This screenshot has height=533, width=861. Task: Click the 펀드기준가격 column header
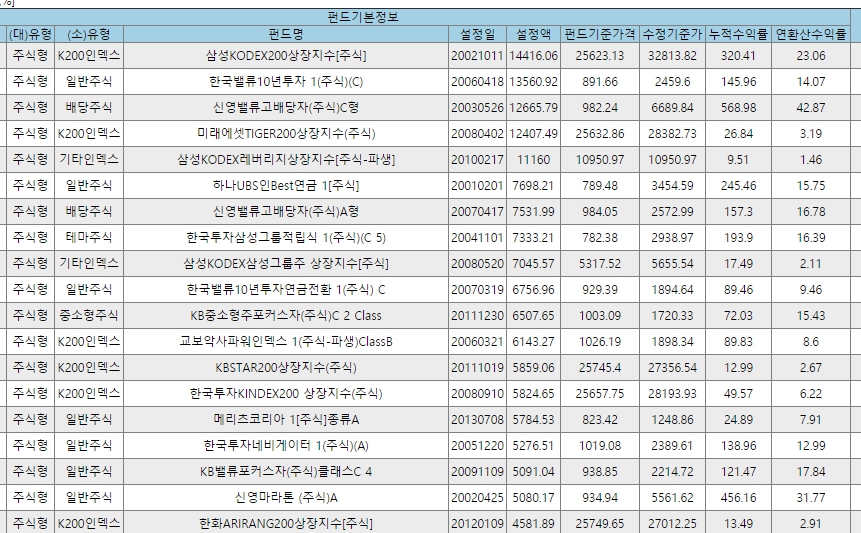(x=600, y=35)
